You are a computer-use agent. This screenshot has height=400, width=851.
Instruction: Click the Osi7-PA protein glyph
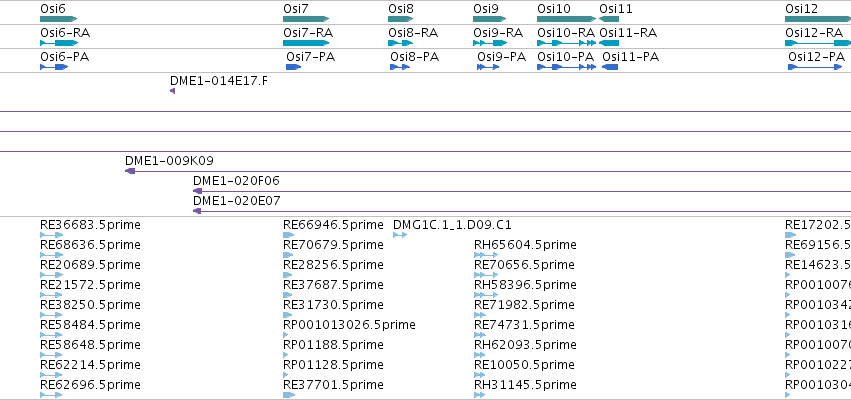294,67
